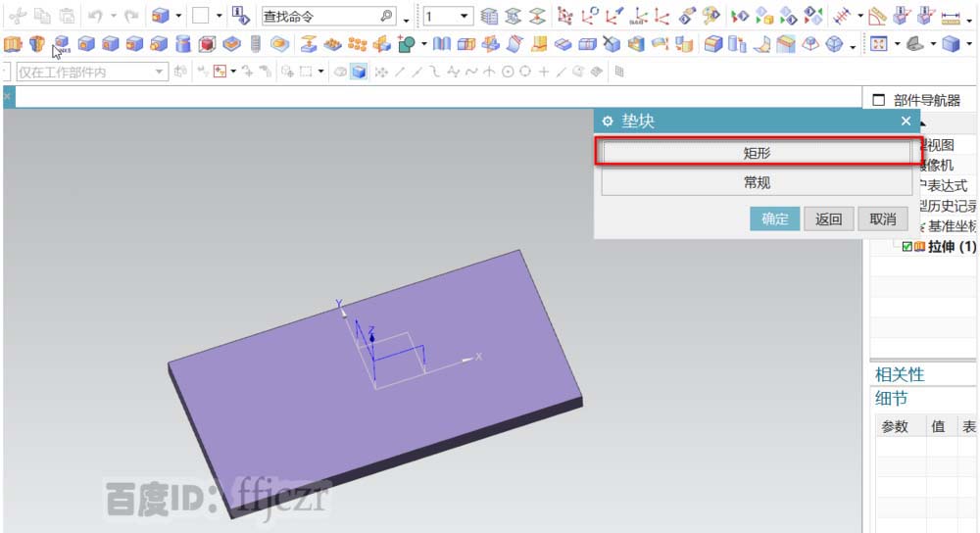Open the object information icon
Image resolution: width=980 pixels, height=533 pixels.
click(x=241, y=16)
